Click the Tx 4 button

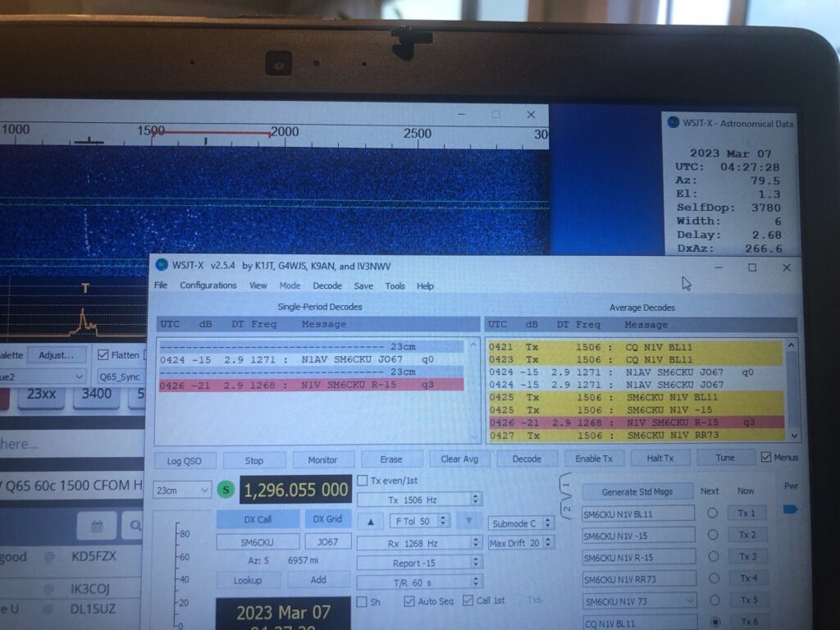coord(748,578)
